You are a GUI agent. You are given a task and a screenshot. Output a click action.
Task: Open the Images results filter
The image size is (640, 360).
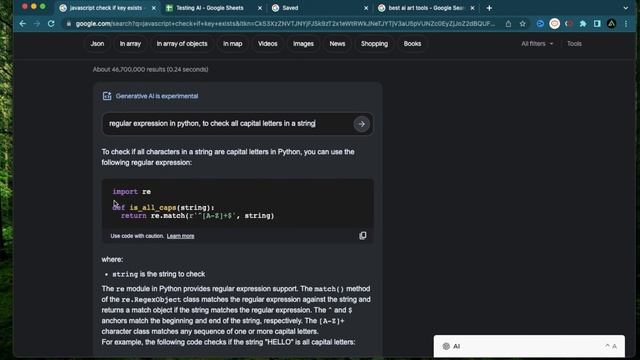click(303, 44)
